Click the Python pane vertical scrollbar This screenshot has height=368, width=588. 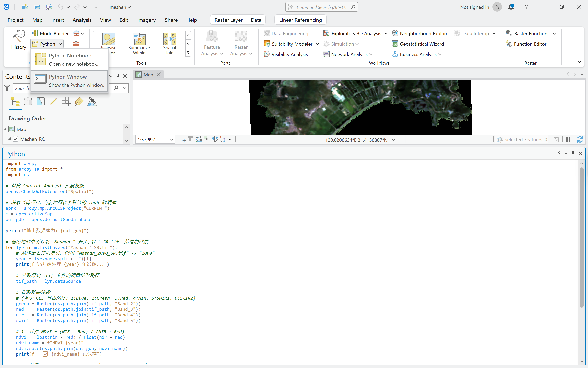coord(582,237)
